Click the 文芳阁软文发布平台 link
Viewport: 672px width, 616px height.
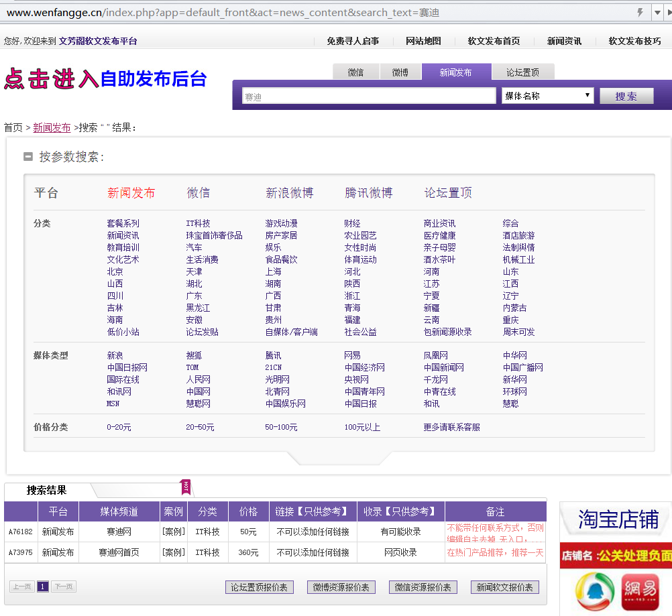click(x=98, y=41)
